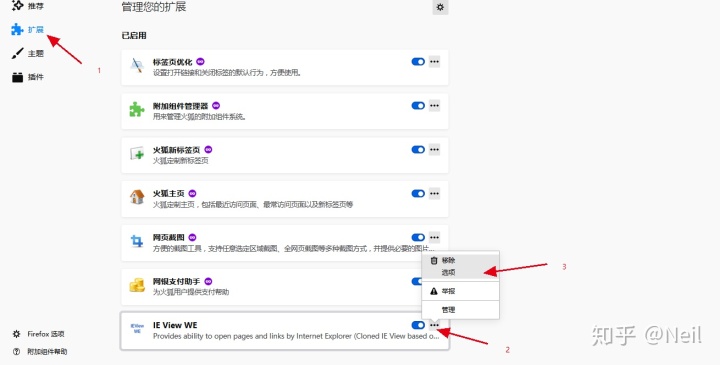Click purple badge next to 网银支付助手
Image resolution: width=720 pixels, height=365 pixels.
[x=208, y=281]
